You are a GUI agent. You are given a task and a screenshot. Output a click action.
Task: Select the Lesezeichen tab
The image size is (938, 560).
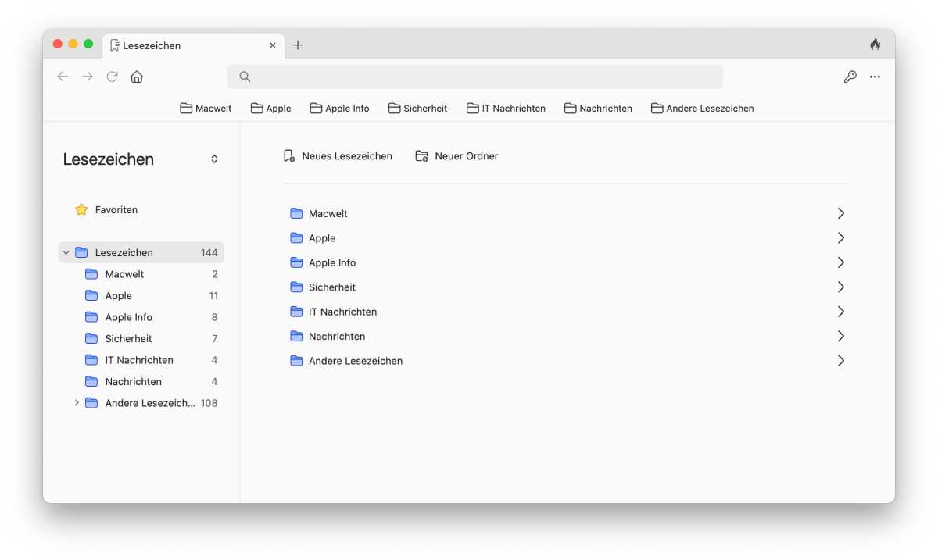193,45
